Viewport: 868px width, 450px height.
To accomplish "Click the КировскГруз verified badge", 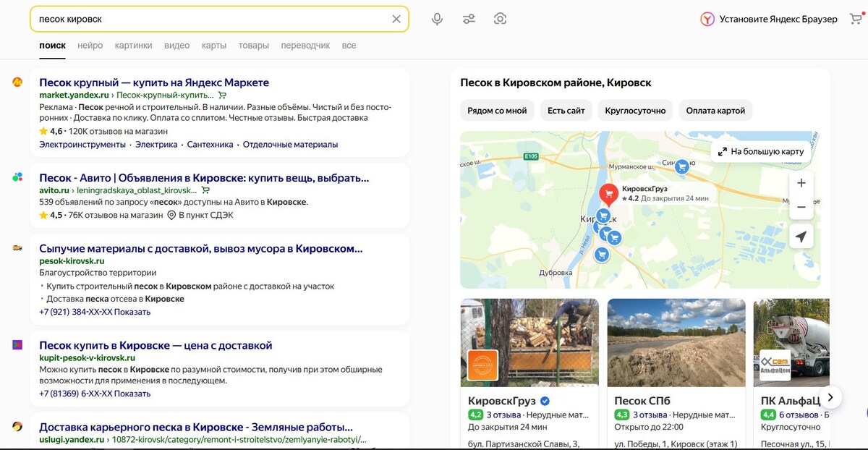I will coord(545,401).
